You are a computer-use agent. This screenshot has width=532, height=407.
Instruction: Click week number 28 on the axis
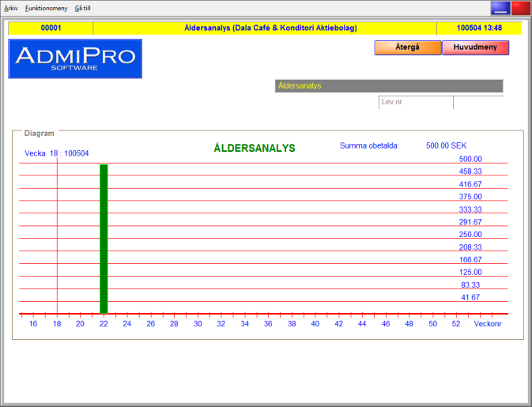pyautogui.click(x=174, y=324)
